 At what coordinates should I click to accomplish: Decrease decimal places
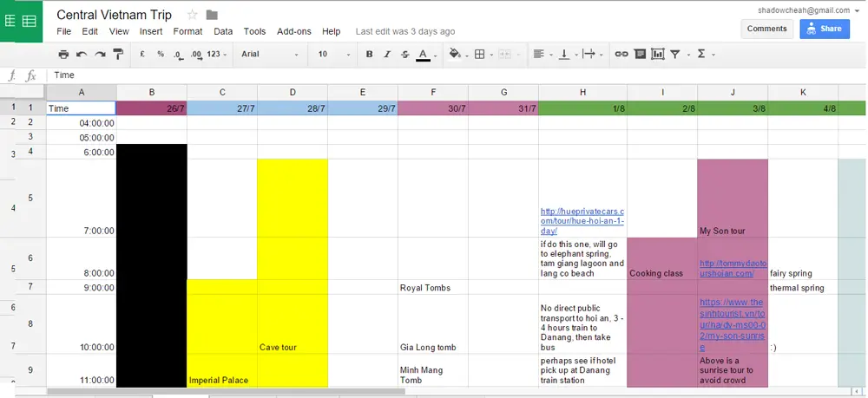[178, 54]
